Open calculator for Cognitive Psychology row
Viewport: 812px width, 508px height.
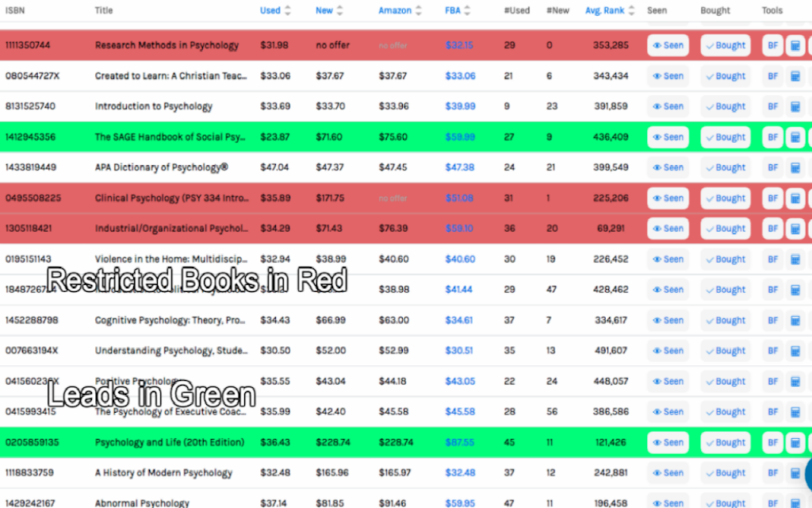[795, 321]
